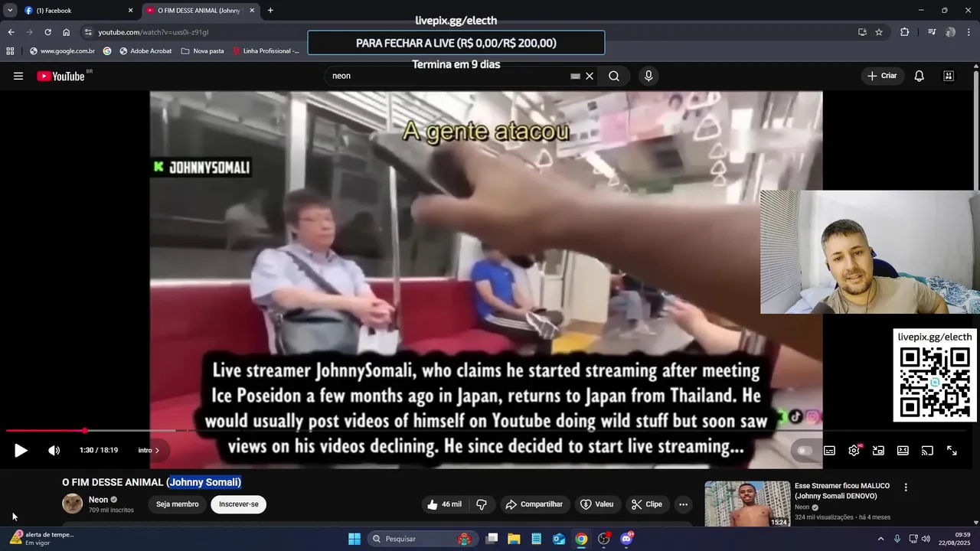The image size is (980, 551).
Task: Focus the YouTube search field
Action: point(448,76)
